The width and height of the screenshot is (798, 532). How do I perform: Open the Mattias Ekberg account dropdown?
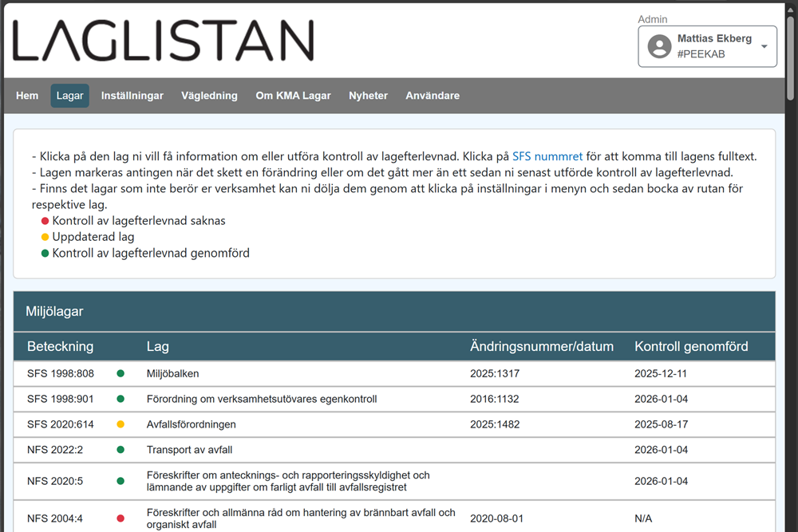(766, 46)
